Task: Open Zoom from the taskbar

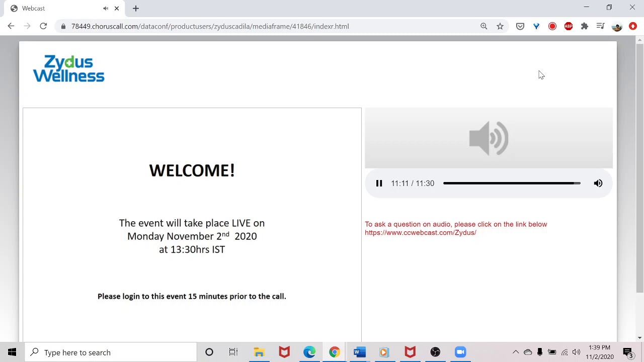Action: coord(460,352)
